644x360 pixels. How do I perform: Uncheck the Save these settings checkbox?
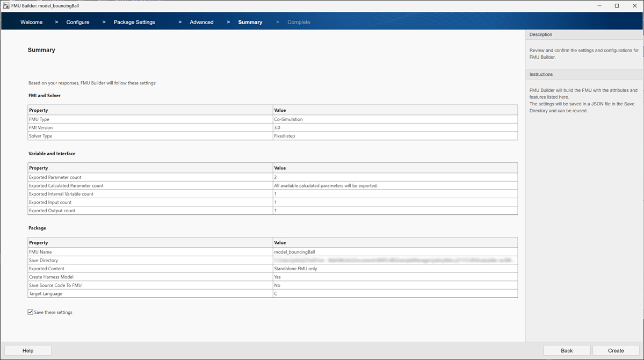pos(31,312)
